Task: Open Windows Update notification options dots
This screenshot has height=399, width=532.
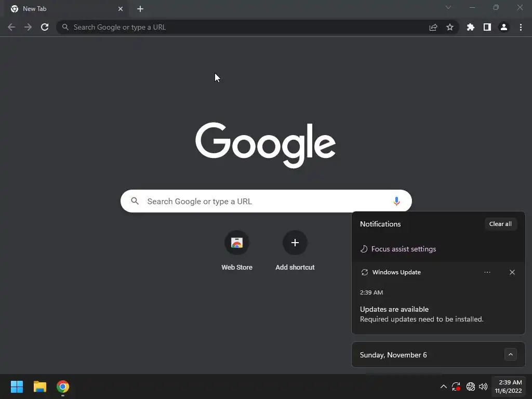Action: click(487, 272)
